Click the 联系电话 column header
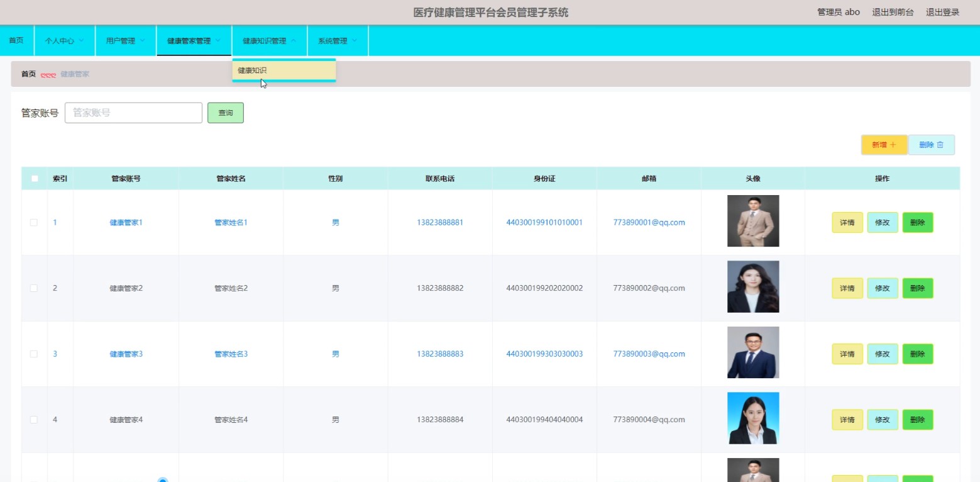This screenshot has height=482, width=980. pos(440,179)
